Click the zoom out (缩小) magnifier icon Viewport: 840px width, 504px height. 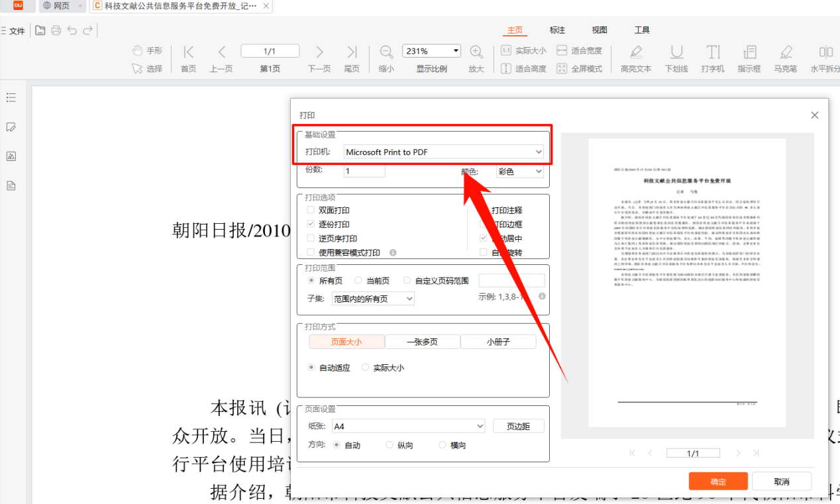click(x=386, y=52)
